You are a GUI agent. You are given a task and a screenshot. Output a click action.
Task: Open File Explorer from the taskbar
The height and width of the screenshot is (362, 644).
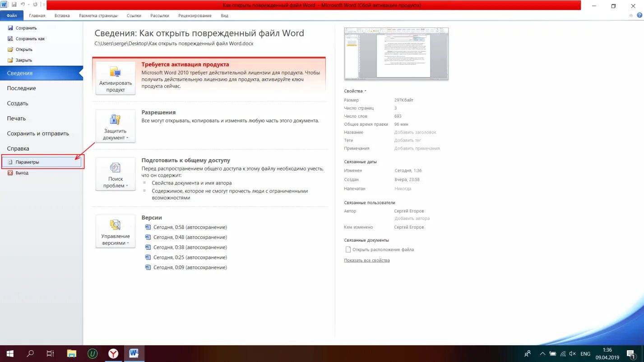[71, 354]
